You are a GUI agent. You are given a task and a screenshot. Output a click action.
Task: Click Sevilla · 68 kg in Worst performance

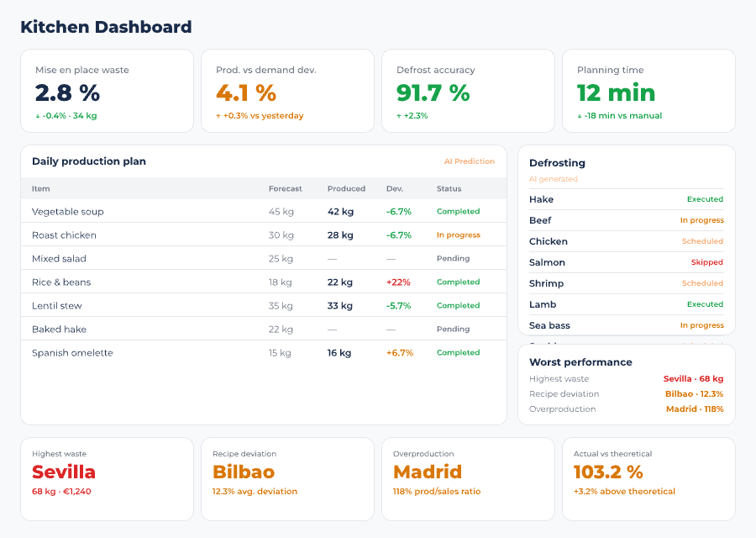pyautogui.click(x=693, y=379)
